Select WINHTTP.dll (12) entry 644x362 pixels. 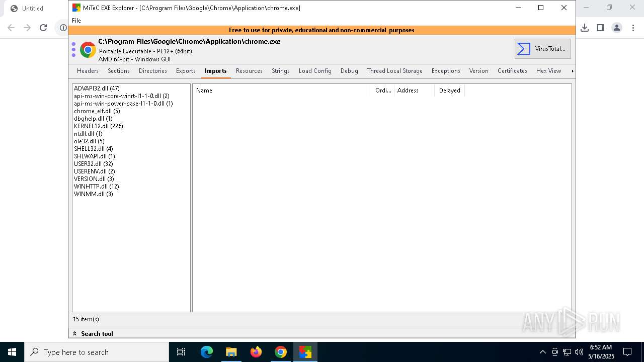click(97, 187)
